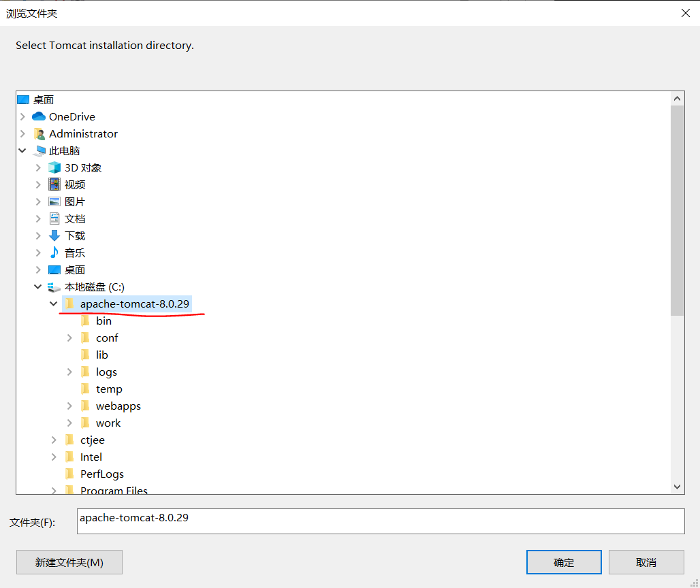
Task: Click the logs folder icon
Action: tap(85, 372)
